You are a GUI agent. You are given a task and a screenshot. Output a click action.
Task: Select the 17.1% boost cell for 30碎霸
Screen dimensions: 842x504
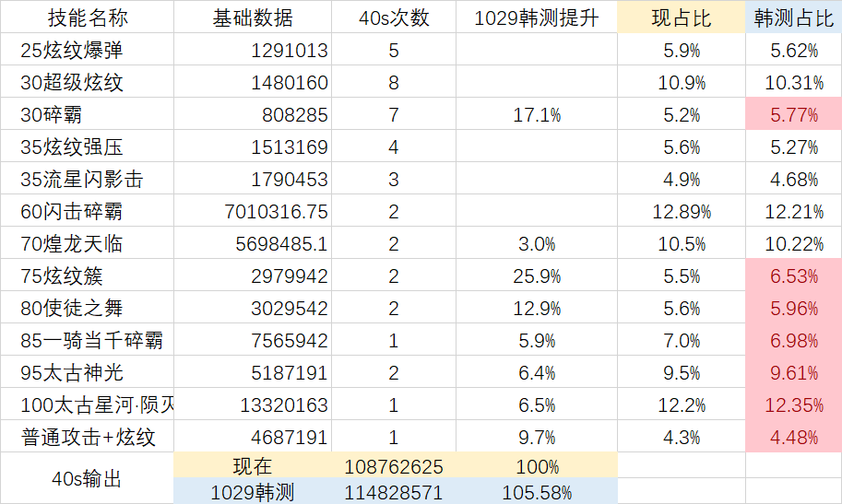(x=537, y=115)
